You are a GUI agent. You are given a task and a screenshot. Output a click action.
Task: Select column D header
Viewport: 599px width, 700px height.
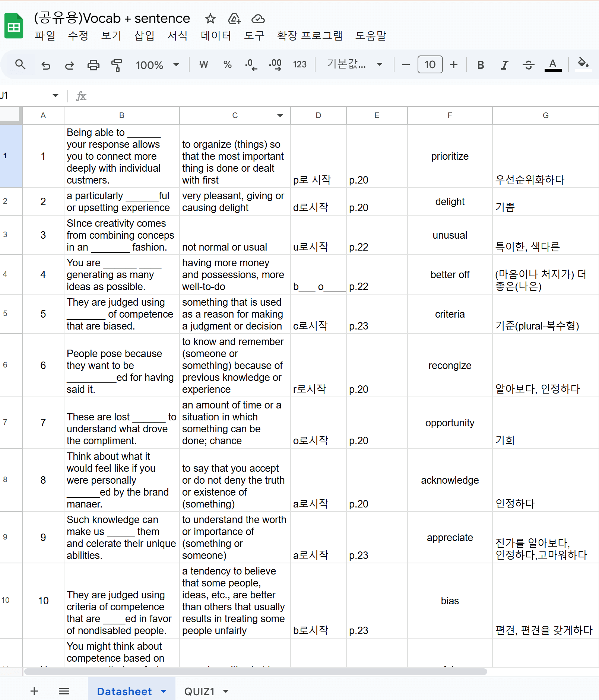pos(318,115)
